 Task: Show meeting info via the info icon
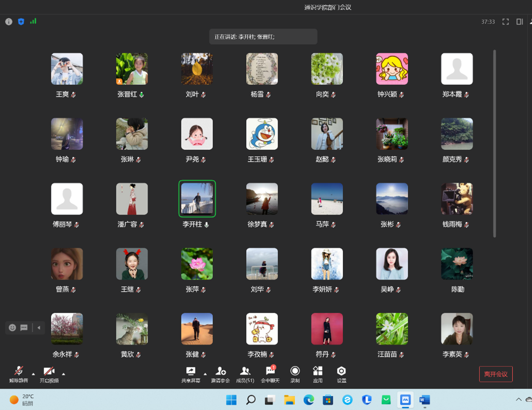click(9, 22)
